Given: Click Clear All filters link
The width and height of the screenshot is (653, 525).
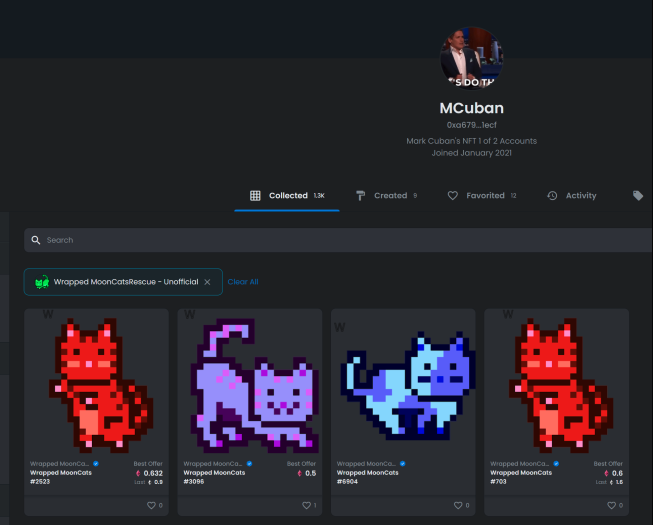Looking at the screenshot, I should (x=243, y=282).
